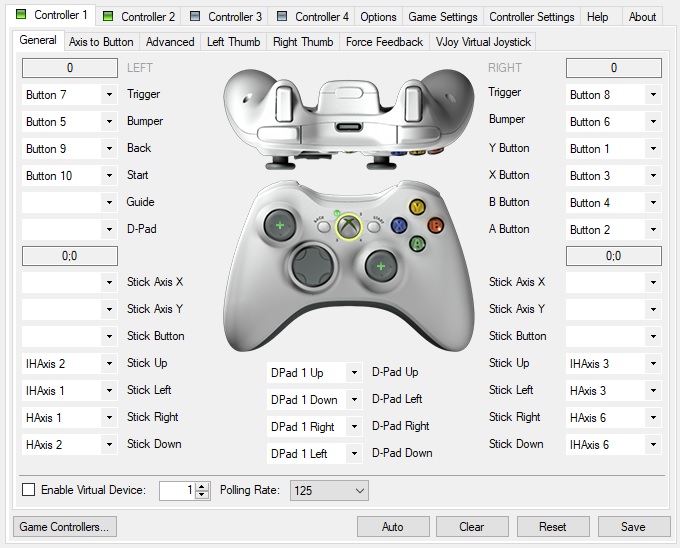Increment the virtual device number stepper
Screen dimensions: 680x548
tap(202, 486)
